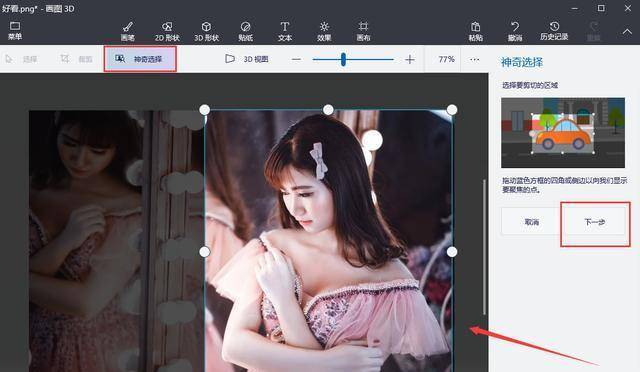640x372 pixels.
Task: Click the canvas vertical scrollbar
Action: point(484,247)
